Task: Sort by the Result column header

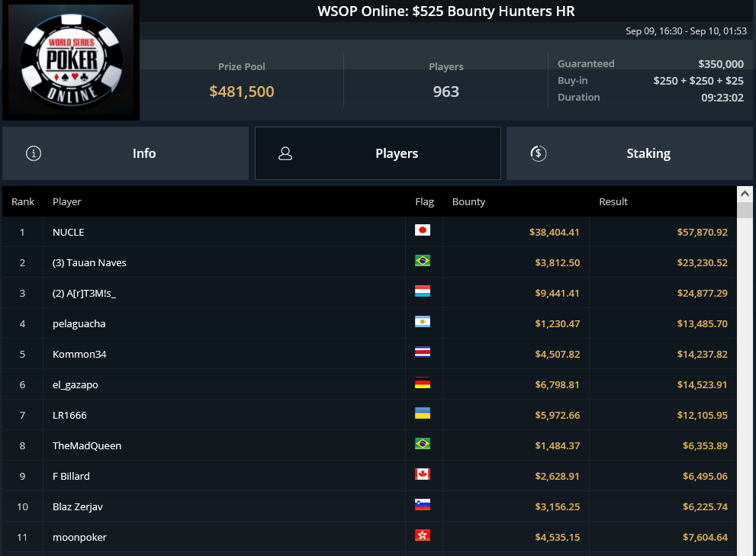Action: click(613, 201)
